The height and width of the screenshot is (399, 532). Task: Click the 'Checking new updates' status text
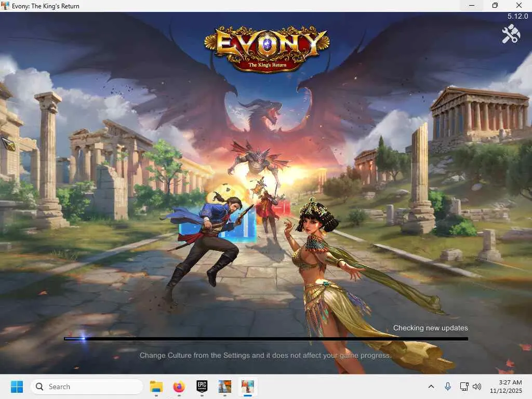coord(430,328)
